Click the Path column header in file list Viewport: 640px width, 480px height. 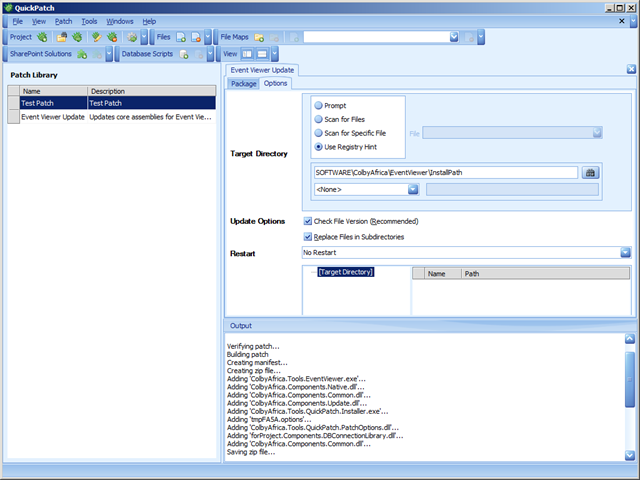[x=545, y=273]
